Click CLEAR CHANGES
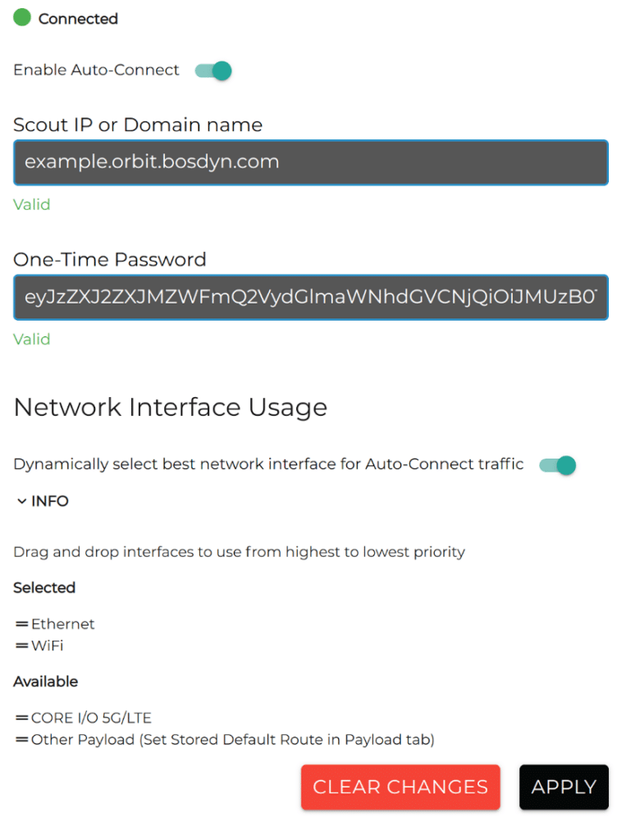635x840 pixels. click(x=400, y=787)
